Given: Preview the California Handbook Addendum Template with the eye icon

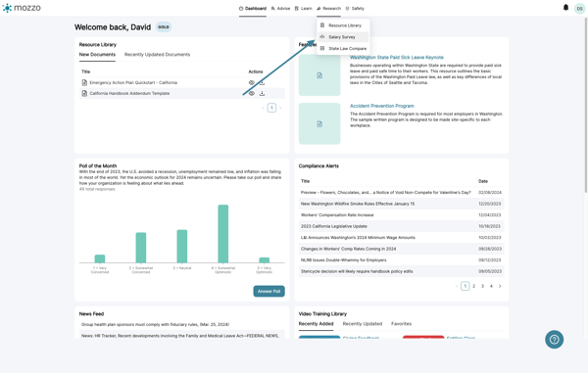Looking at the screenshot, I should (252, 93).
